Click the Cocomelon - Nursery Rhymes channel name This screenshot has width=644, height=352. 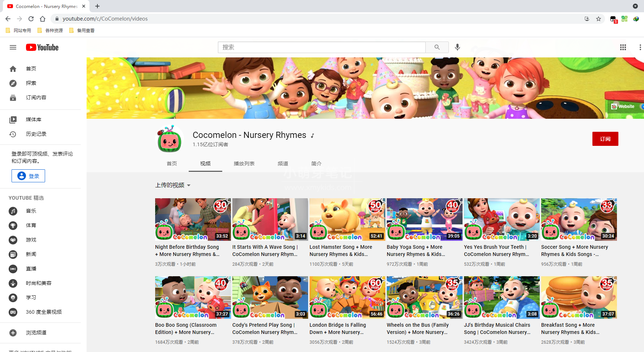coord(249,135)
